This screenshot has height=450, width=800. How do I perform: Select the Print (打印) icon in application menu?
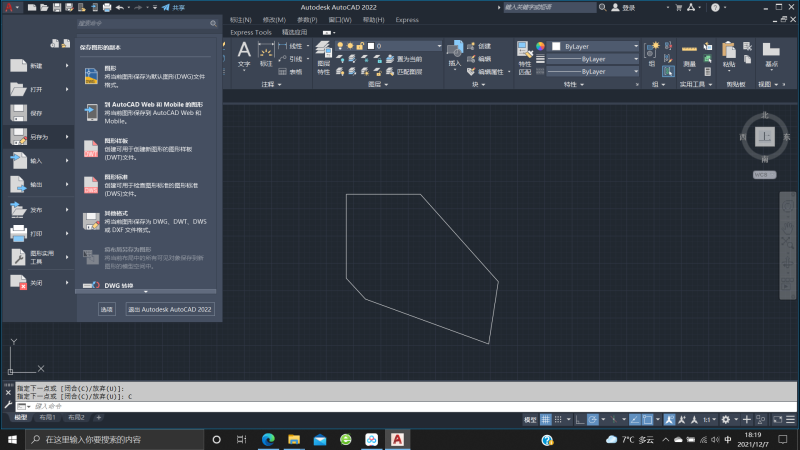[19, 233]
